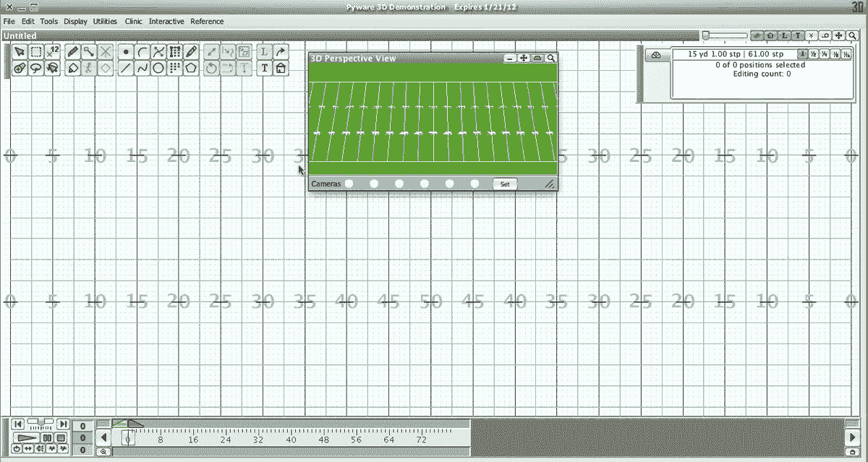Select the Line drawing tool
868x462 pixels.
tap(125, 68)
